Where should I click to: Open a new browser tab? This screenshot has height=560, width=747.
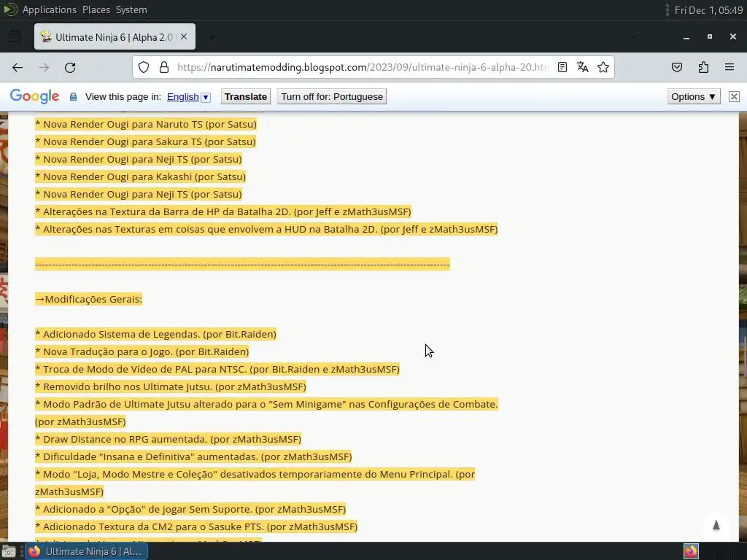point(212,37)
